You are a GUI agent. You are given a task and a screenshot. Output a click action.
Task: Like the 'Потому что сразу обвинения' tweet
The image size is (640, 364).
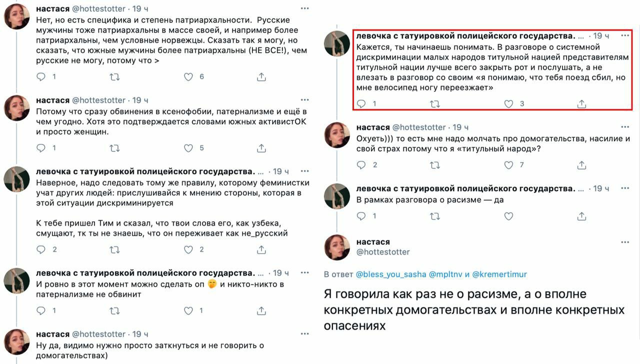pyautogui.click(x=188, y=148)
